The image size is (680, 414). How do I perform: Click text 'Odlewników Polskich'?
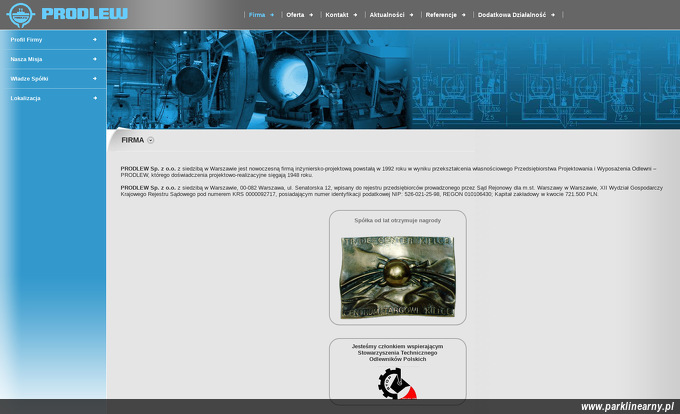coord(397,359)
